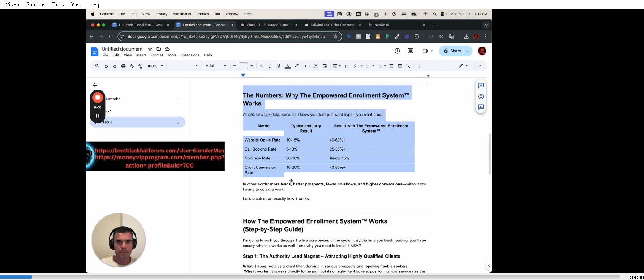Pick the text color tool
This screenshot has width=644, height=280.
[x=288, y=66]
